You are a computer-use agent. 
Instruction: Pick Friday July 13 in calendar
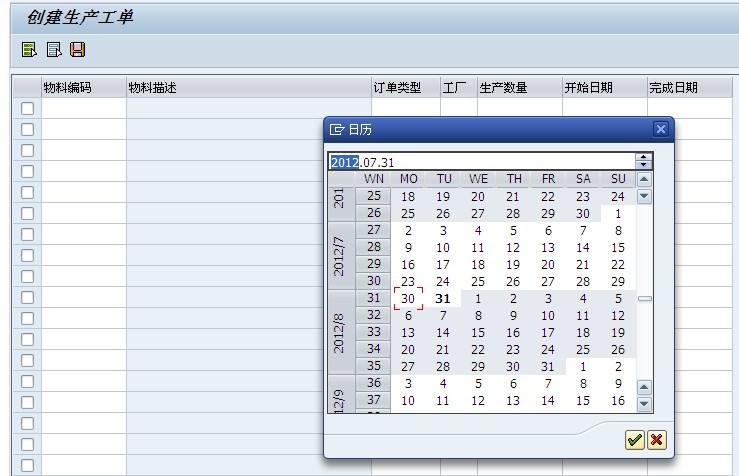[548, 247]
